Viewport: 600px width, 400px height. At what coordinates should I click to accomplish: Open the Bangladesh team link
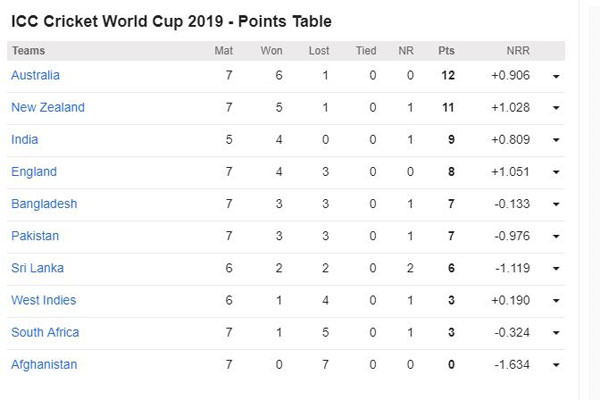pyautogui.click(x=44, y=204)
